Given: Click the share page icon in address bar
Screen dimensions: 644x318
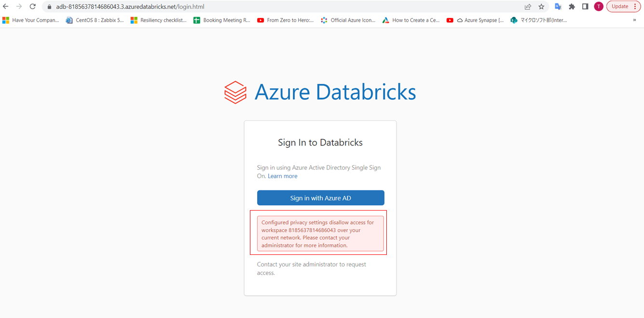Looking at the screenshot, I should pyautogui.click(x=528, y=7).
